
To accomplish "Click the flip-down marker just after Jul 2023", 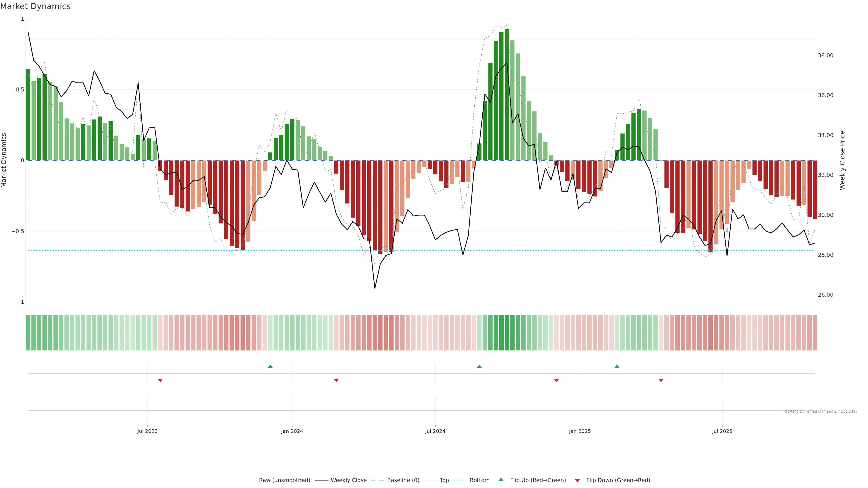I will pos(160,380).
